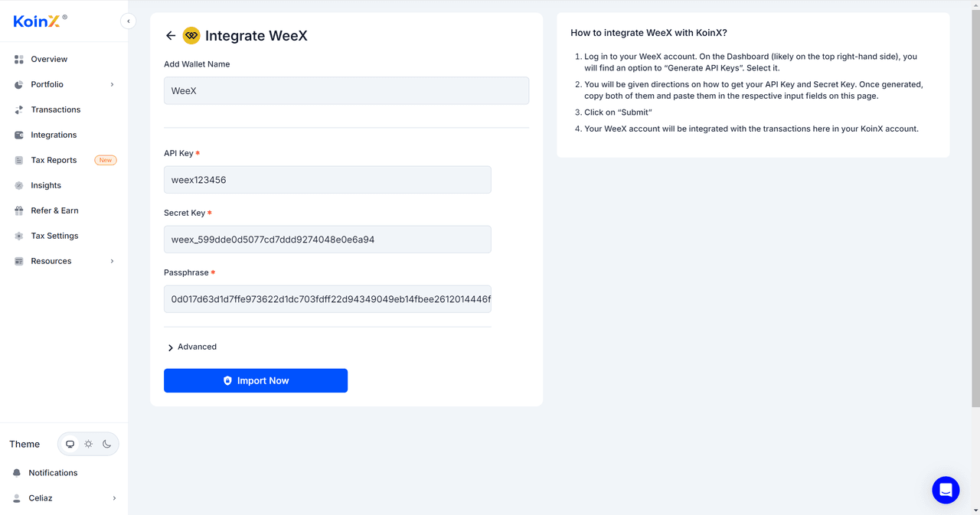Click the back arrow beside Integrate WeeX
Screen dimensions: 980x515
pyautogui.click(x=171, y=36)
